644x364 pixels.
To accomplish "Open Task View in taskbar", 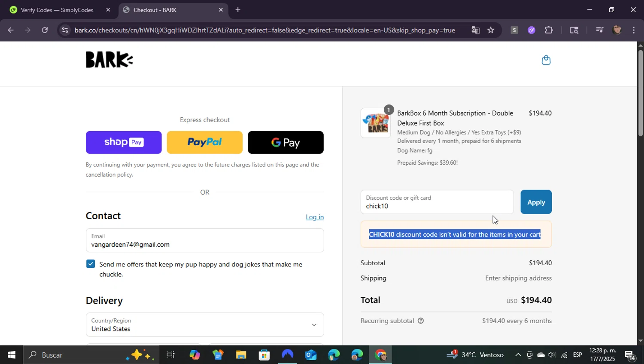I will point(170,355).
